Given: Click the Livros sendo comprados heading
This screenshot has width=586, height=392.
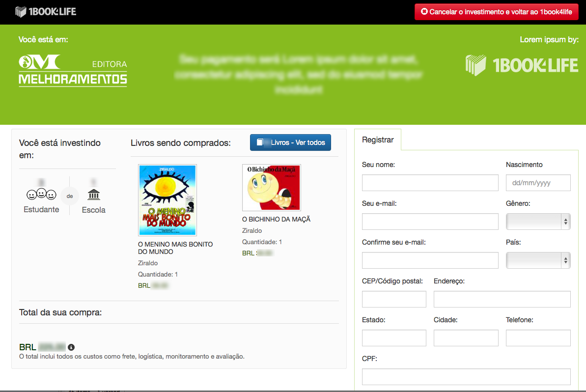Looking at the screenshot, I should tap(180, 143).
